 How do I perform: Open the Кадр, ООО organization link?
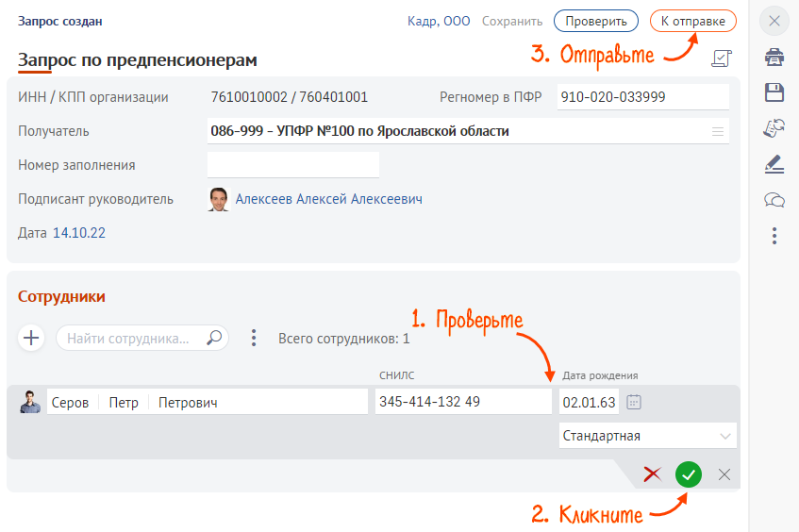pyautogui.click(x=439, y=21)
